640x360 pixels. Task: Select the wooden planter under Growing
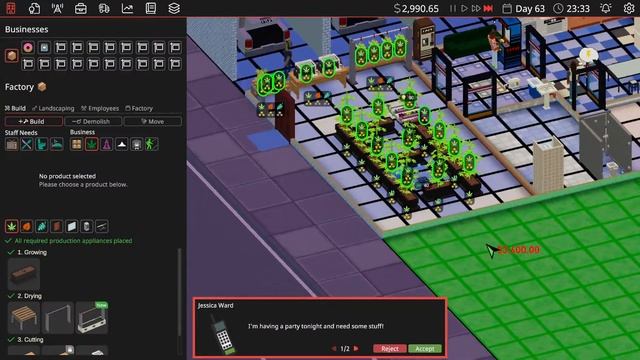point(24,273)
